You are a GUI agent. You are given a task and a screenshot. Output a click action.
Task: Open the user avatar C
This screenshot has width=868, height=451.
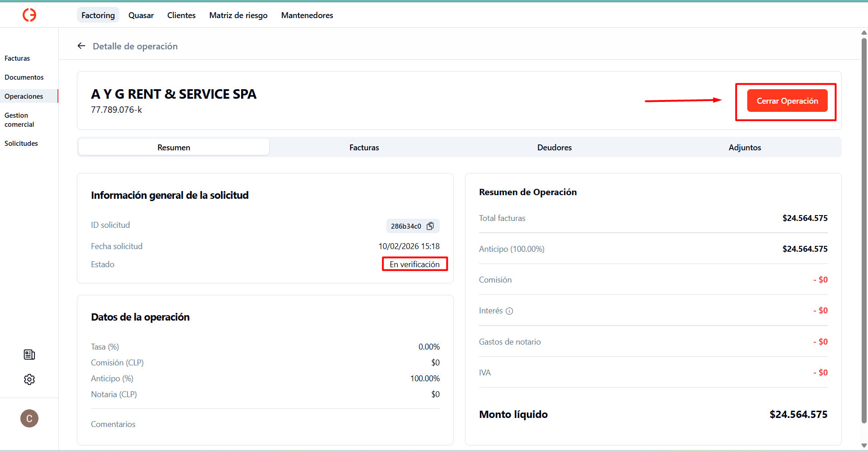tap(29, 418)
